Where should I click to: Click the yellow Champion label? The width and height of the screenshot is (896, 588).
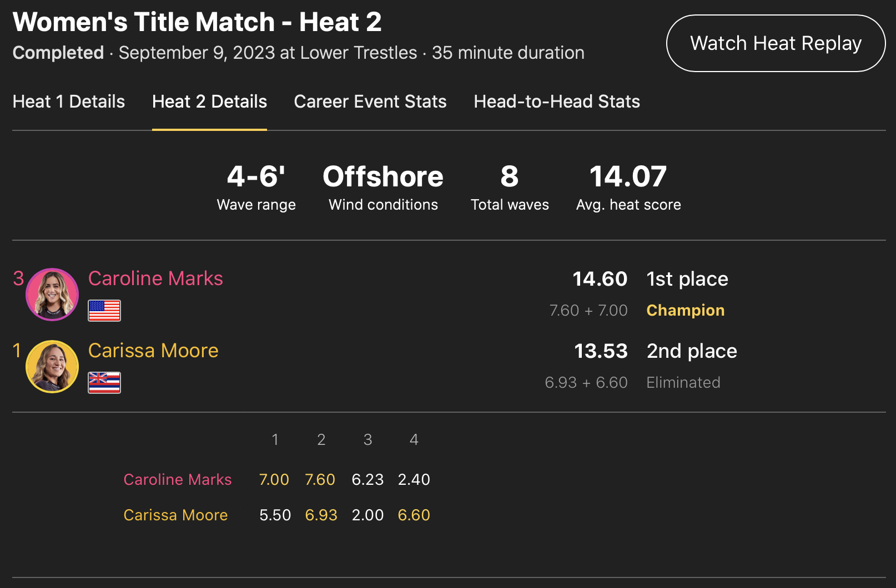tap(685, 310)
